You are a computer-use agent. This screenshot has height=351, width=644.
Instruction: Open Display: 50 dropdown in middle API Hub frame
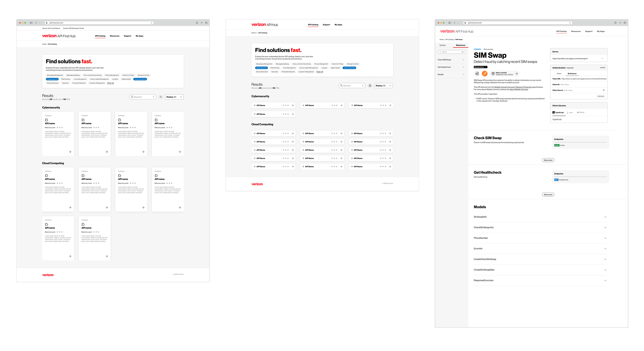click(x=383, y=86)
